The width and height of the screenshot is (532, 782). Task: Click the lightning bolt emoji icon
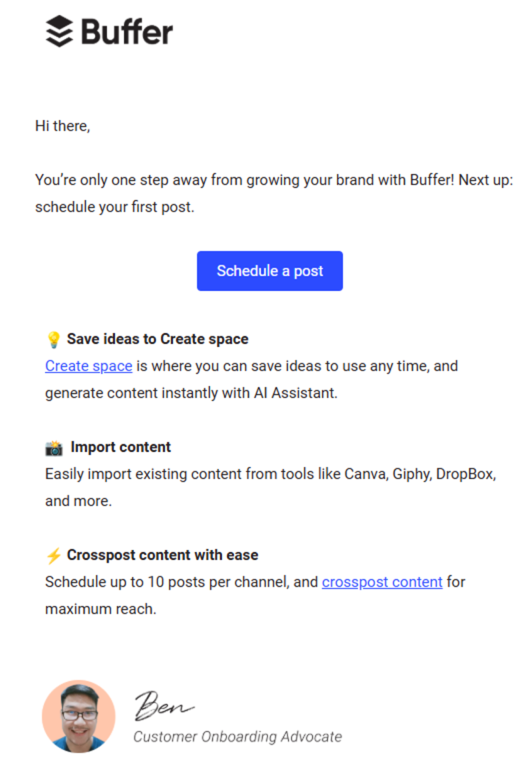point(53,556)
